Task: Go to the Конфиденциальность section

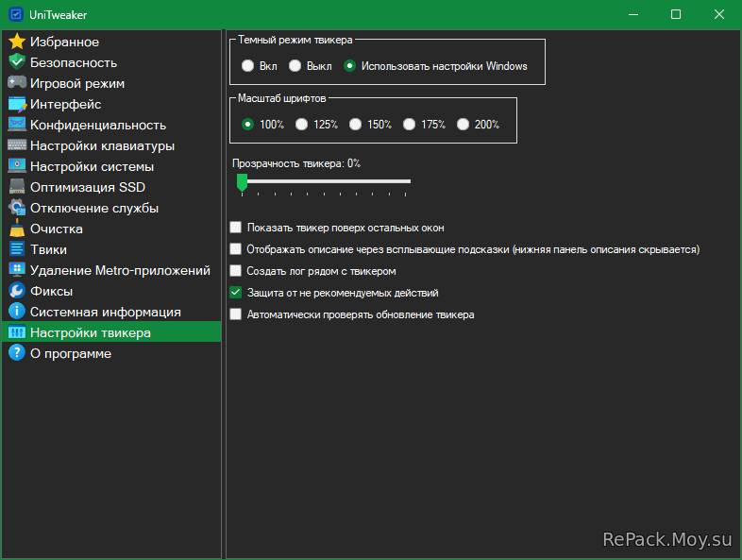Action: point(97,125)
